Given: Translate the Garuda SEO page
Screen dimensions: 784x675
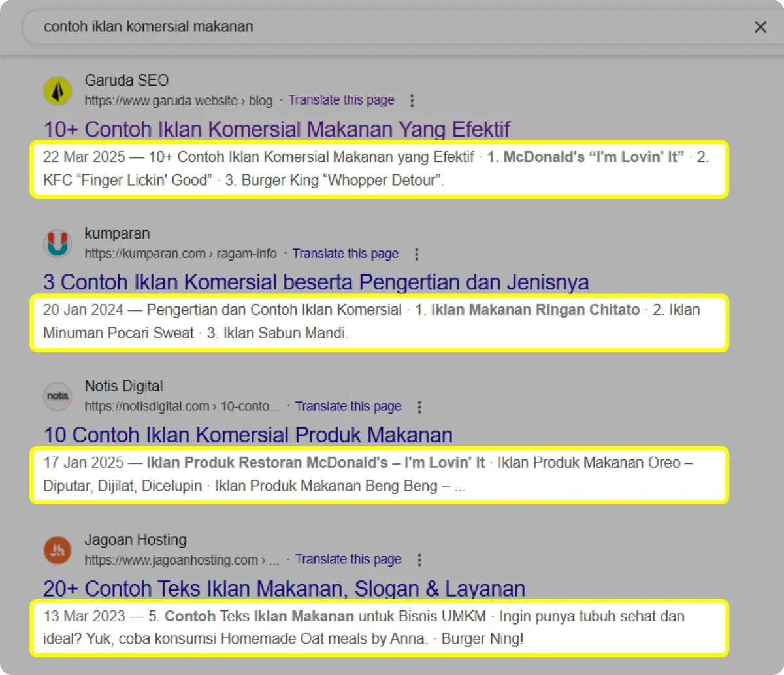Looking at the screenshot, I should [x=341, y=100].
